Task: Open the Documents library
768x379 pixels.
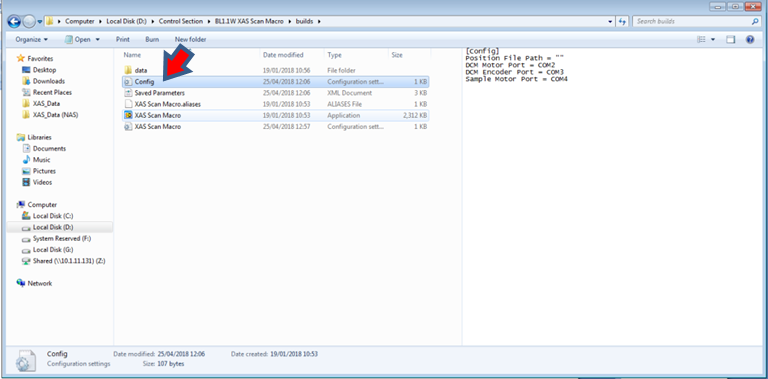Action: point(49,149)
